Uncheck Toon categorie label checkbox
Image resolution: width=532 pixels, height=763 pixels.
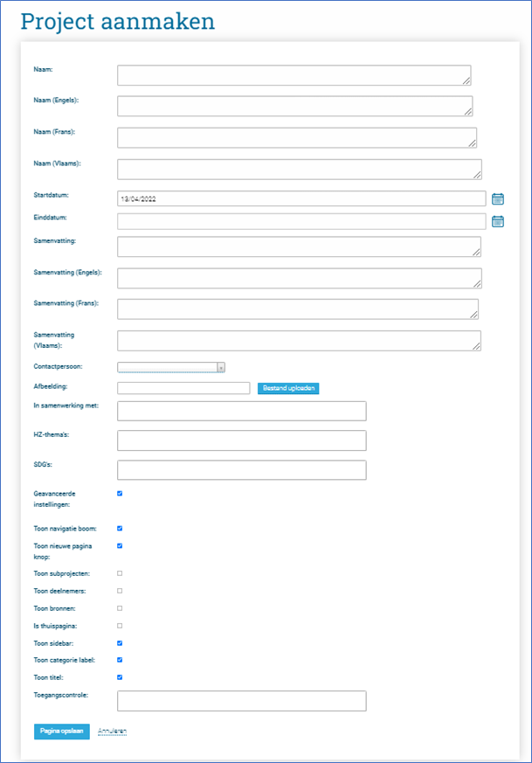point(120,660)
